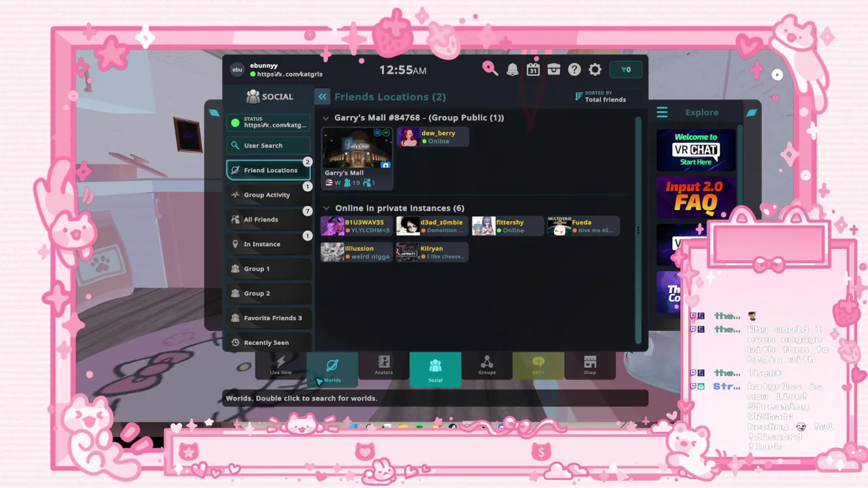Viewport: 868px width, 488px height.
Task: Click the Status field in sidebar
Action: click(x=269, y=123)
